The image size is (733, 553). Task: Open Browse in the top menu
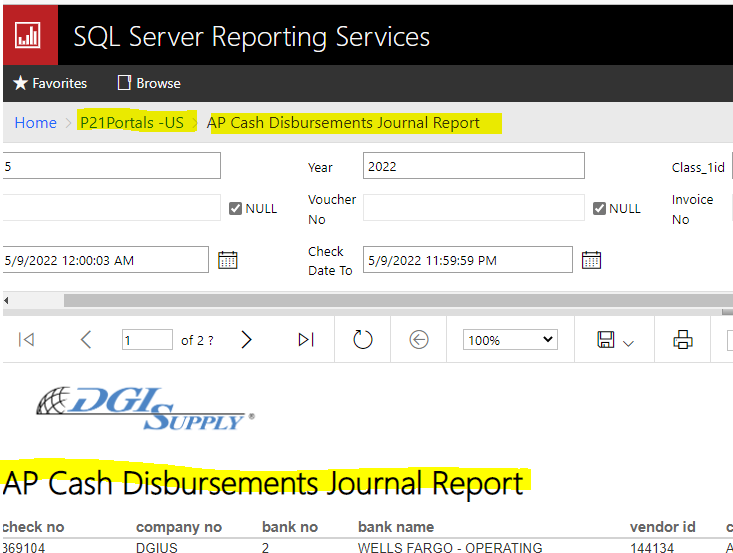(149, 83)
